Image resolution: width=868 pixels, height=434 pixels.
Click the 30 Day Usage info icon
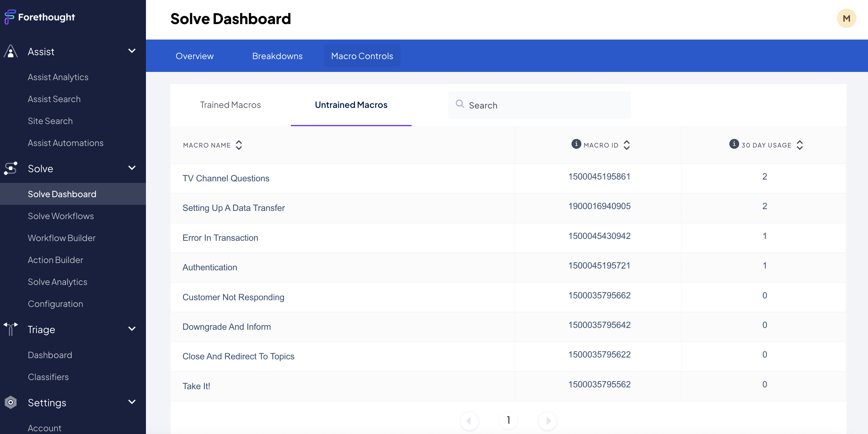[734, 144]
